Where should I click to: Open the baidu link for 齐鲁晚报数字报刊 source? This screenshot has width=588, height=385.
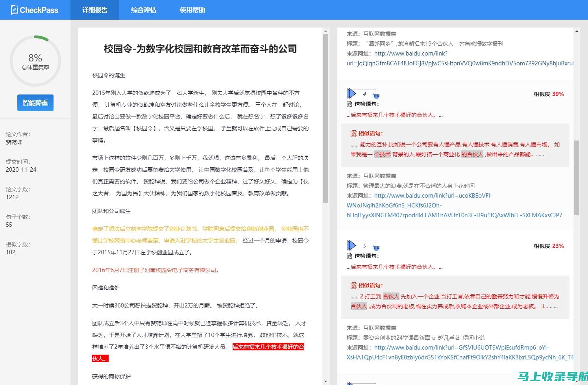click(x=460, y=58)
